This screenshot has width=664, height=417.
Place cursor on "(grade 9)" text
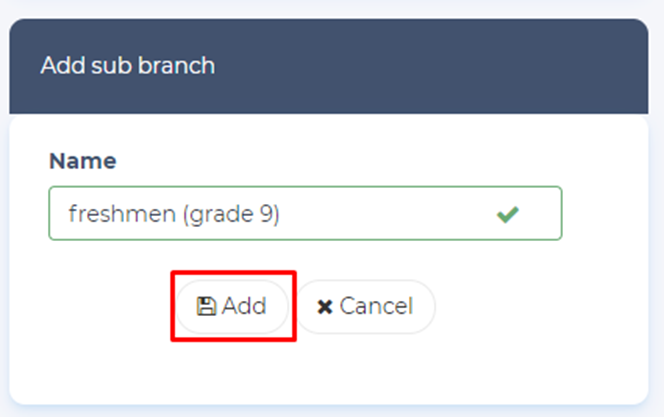click(230, 213)
